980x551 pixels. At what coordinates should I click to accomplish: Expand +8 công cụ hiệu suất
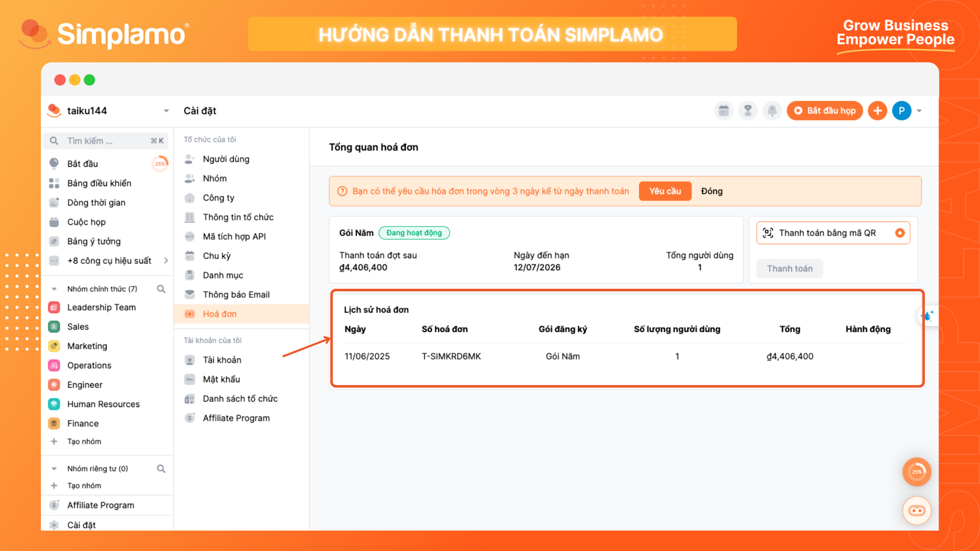click(108, 261)
